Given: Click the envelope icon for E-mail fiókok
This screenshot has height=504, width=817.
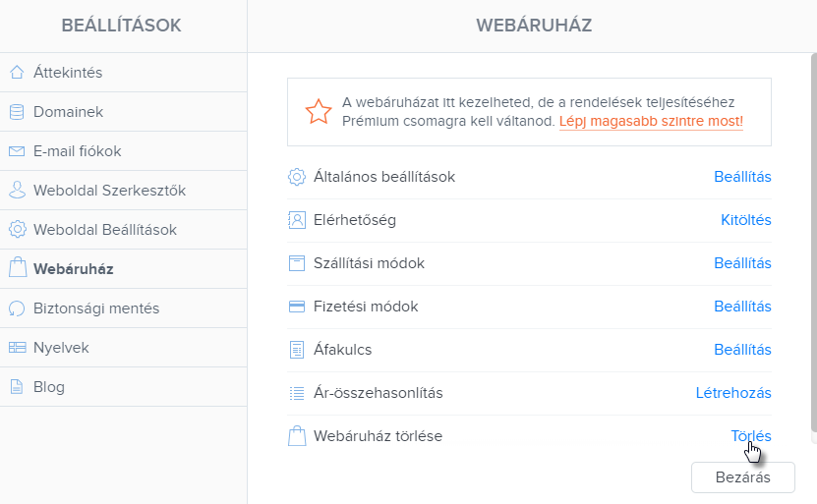Looking at the screenshot, I should point(17,151).
